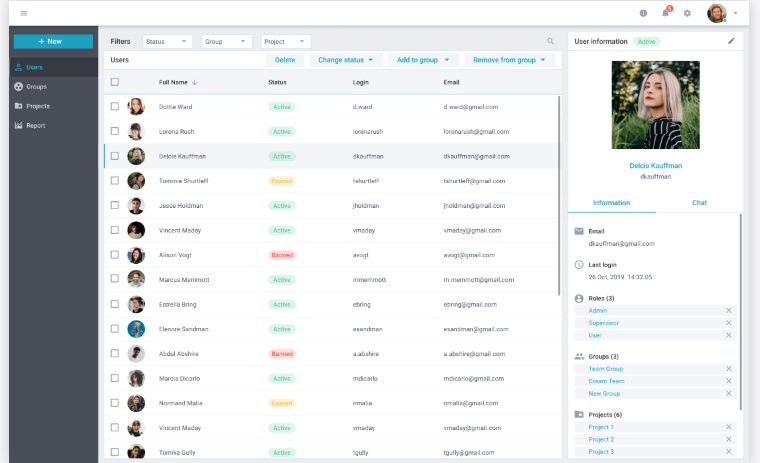Expand the profile menu arrow
The image size is (760, 463).
tap(735, 13)
